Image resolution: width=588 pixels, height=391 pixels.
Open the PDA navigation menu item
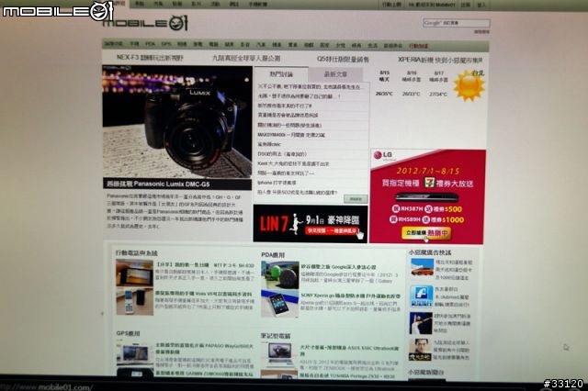(x=150, y=44)
